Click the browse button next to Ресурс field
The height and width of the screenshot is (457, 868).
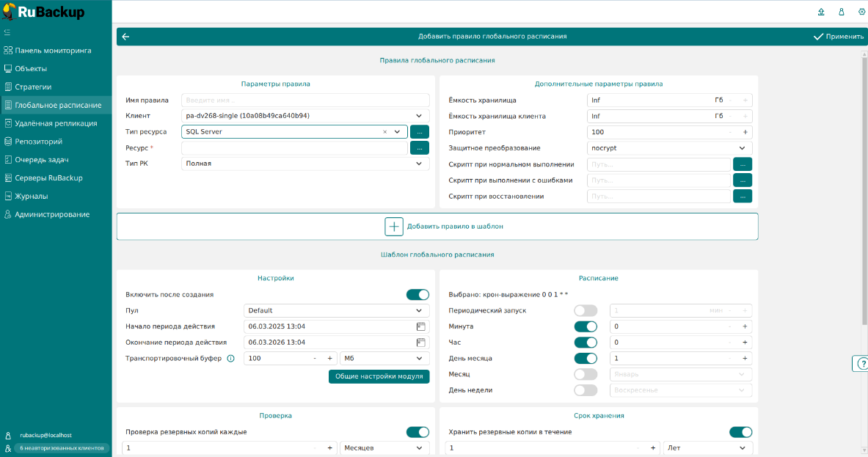pyautogui.click(x=419, y=147)
